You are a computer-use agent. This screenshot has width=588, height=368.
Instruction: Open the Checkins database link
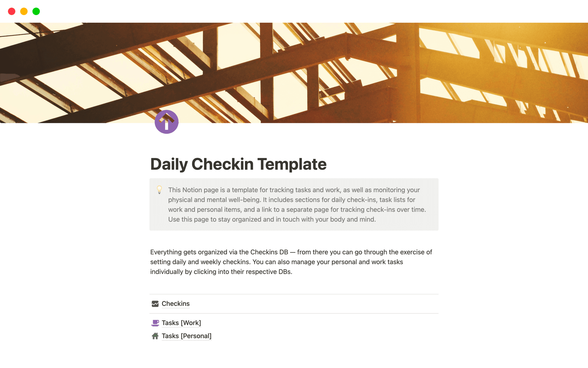[x=175, y=304]
